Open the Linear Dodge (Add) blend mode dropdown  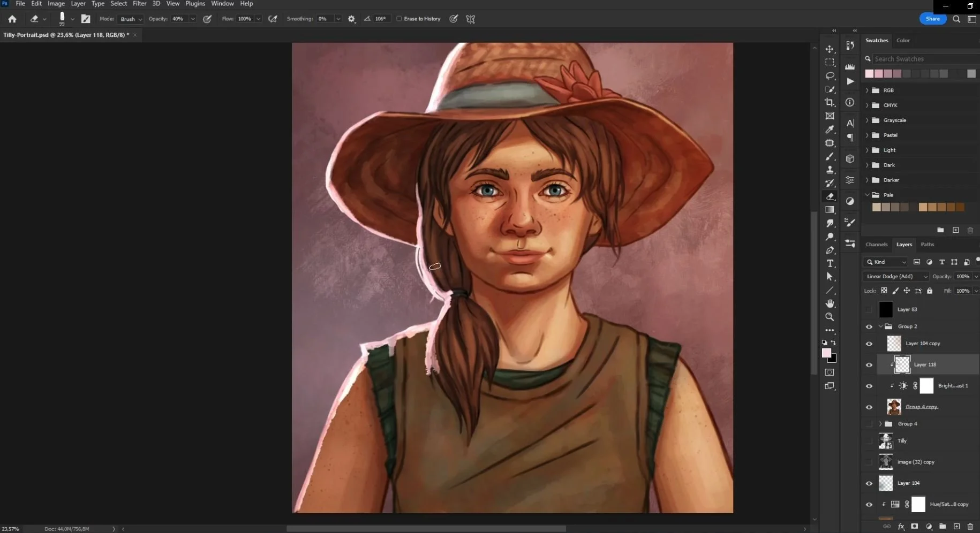point(896,276)
